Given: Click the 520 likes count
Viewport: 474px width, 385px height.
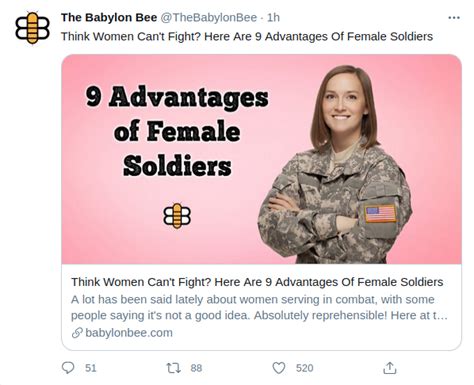Looking at the screenshot, I should tap(304, 368).
